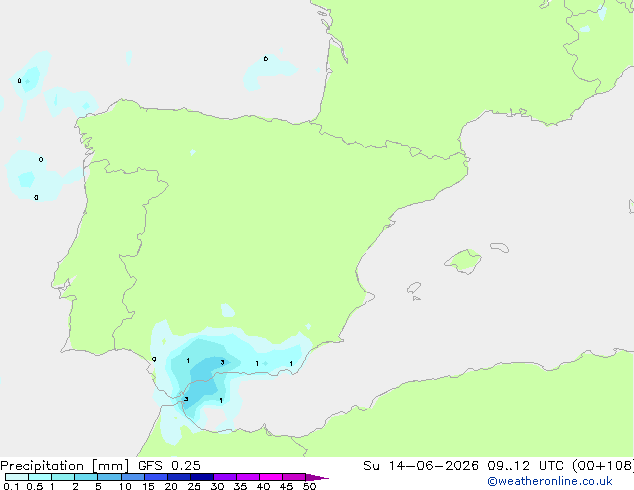Click the 40–45 mm magenta legend swatch
Screen dimensions: 634x490
(271, 477)
